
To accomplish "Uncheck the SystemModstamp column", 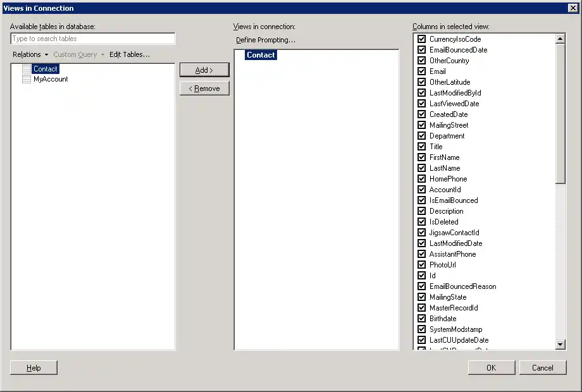I will tap(421, 329).
